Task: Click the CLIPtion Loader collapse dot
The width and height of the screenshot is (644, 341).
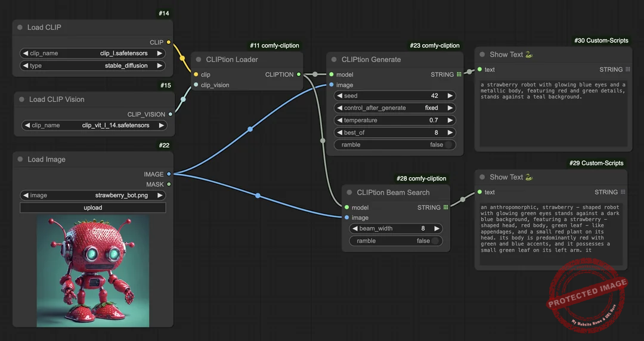Action: 199,60
